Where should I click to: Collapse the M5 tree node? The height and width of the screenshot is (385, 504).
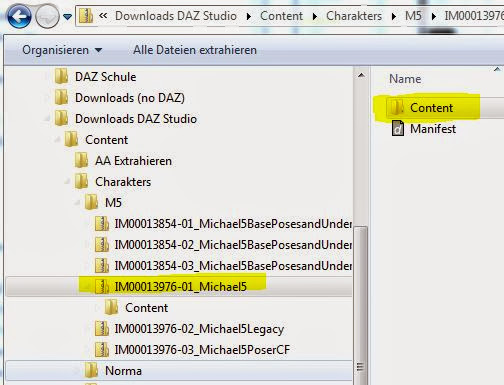pos(77,203)
